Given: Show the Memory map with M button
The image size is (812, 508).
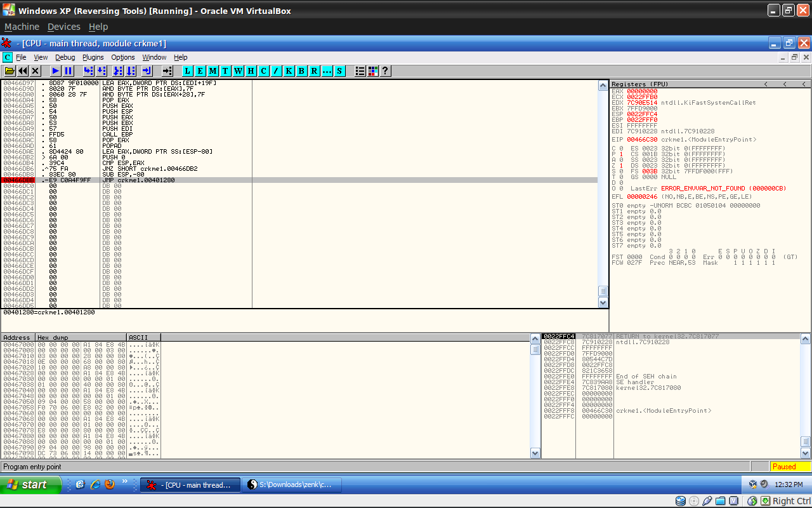Looking at the screenshot, I should (x=213, y=71).
